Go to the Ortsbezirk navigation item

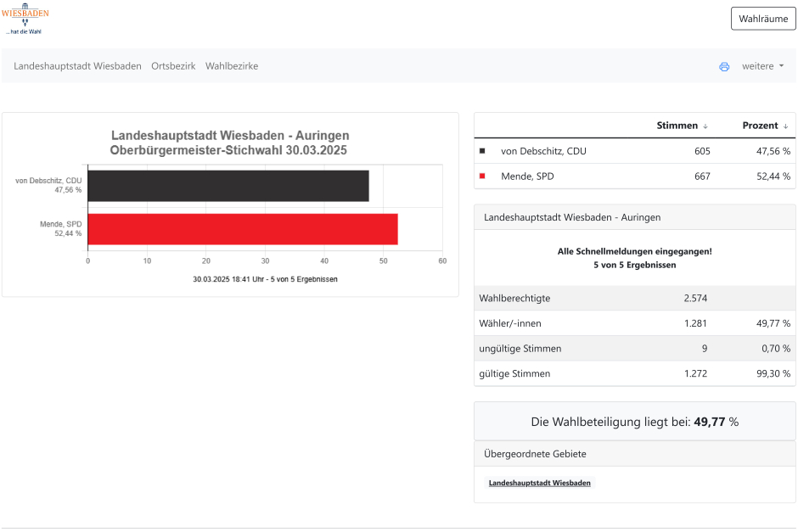(173, 66)
